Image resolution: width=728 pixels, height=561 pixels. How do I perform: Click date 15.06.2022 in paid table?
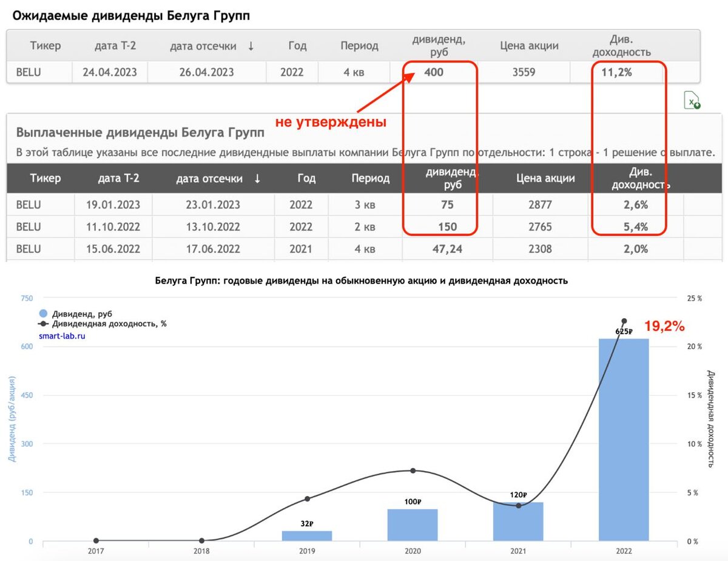point(113,249)
